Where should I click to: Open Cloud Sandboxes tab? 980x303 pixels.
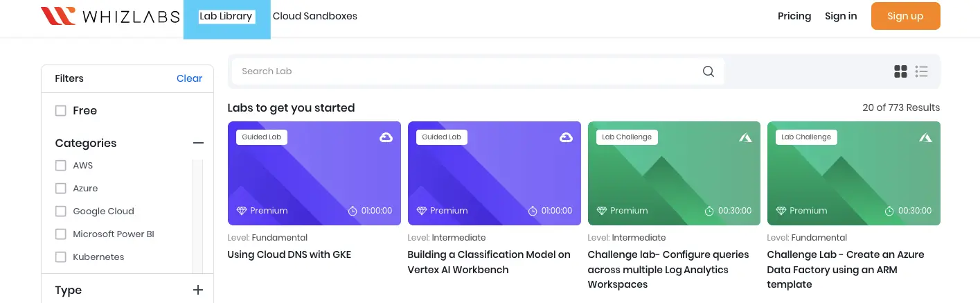315,16
